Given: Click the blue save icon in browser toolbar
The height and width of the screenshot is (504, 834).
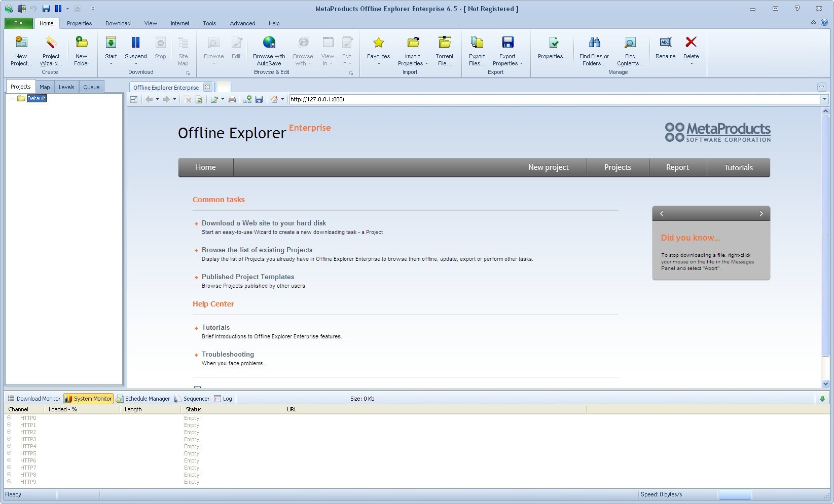Looking at the screenshot, I should [259, 99].
